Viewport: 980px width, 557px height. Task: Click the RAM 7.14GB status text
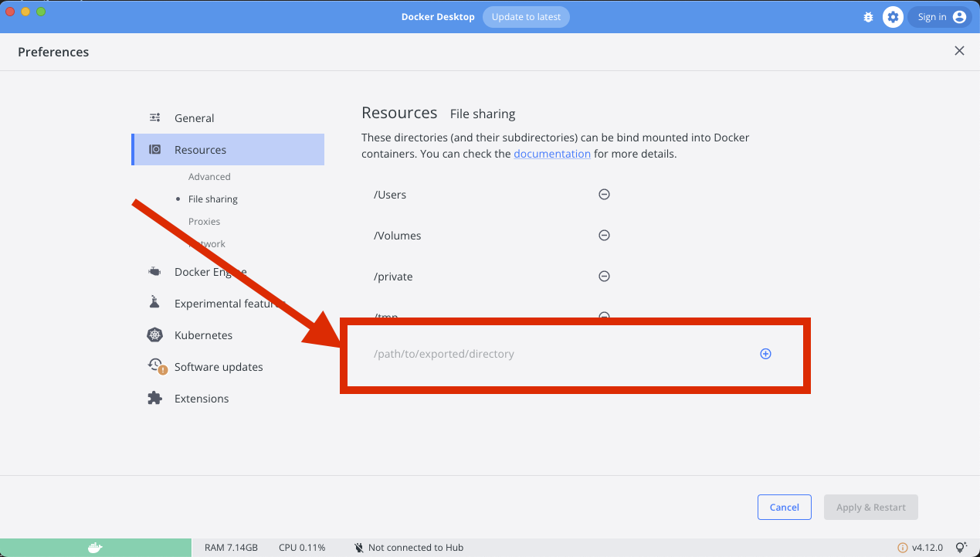[x=231, y=548]
